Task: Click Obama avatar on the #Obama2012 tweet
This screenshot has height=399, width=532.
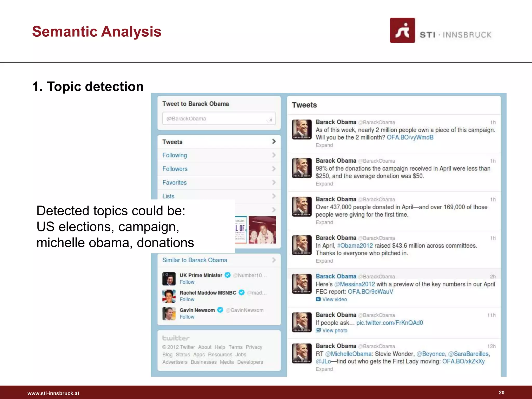Action: [302, 245]
